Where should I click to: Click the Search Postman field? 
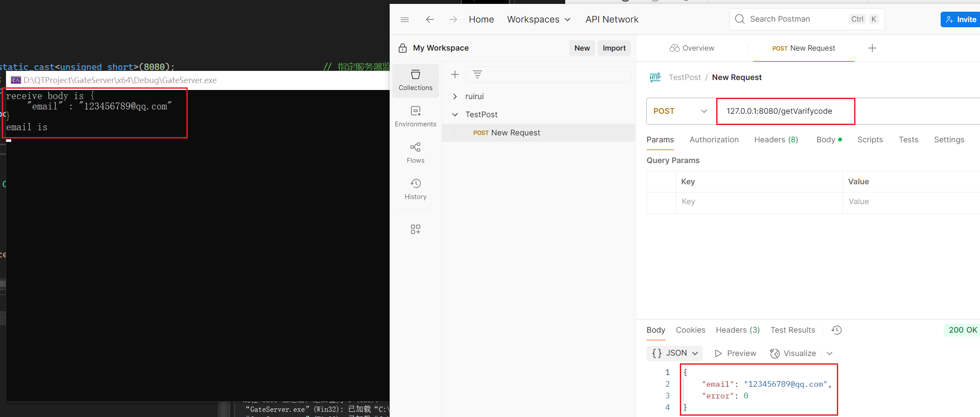pos(807,19)
